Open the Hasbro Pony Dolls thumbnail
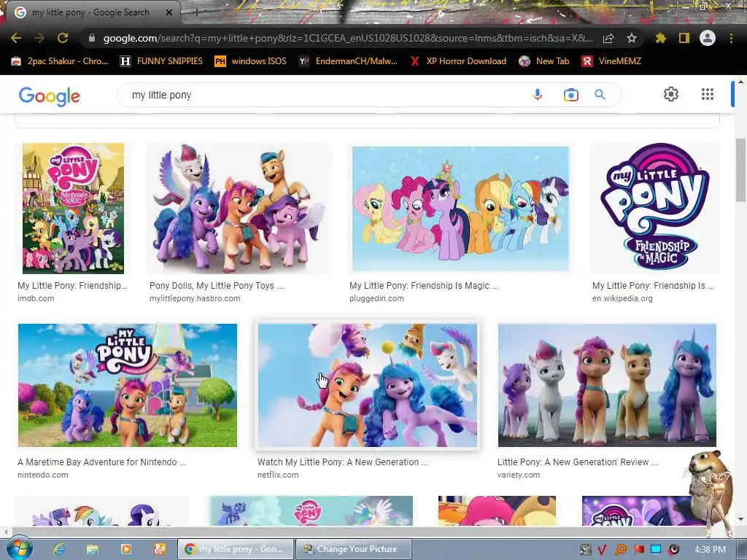The image size is (747, 560). 239,208
